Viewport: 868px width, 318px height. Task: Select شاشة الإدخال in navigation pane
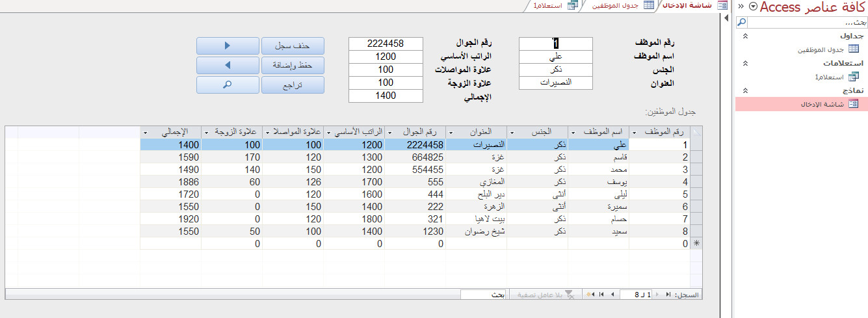click(801, 104)
